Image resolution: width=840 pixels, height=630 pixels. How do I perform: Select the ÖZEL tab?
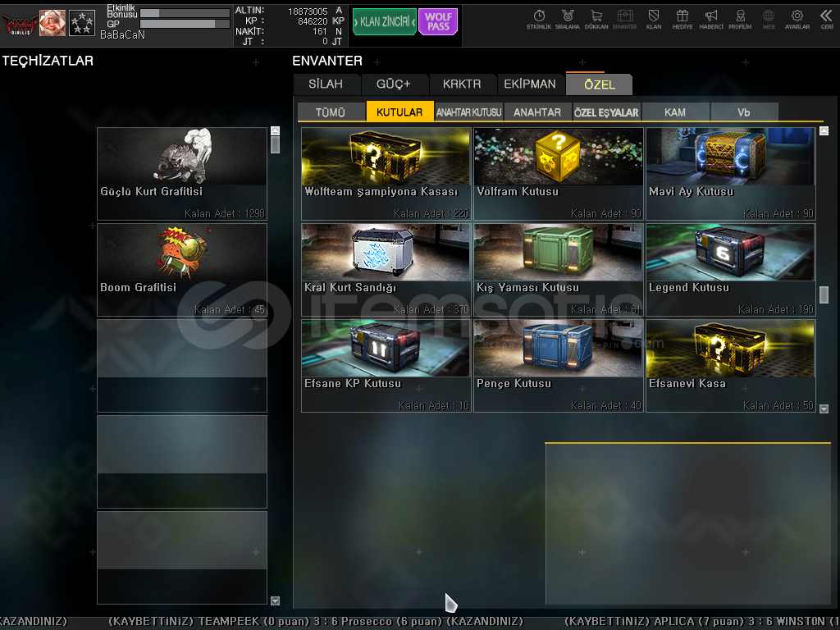[x=600, y=84]
